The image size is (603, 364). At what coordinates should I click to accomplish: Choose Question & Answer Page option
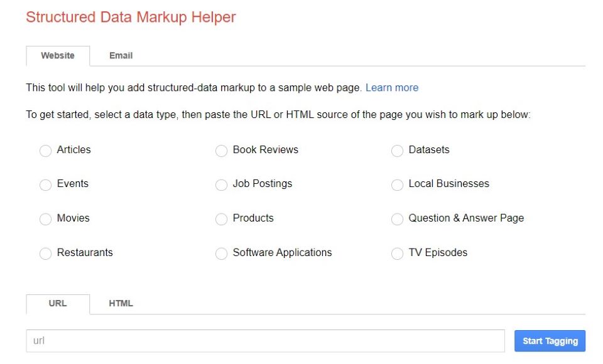tap(397, 219)
